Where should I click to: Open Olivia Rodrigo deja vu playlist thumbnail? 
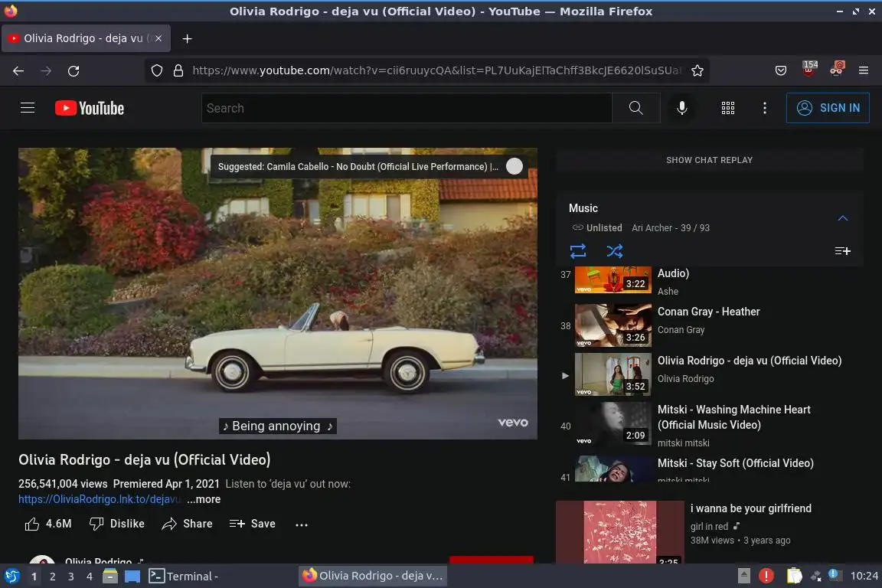tap(612, 374)
